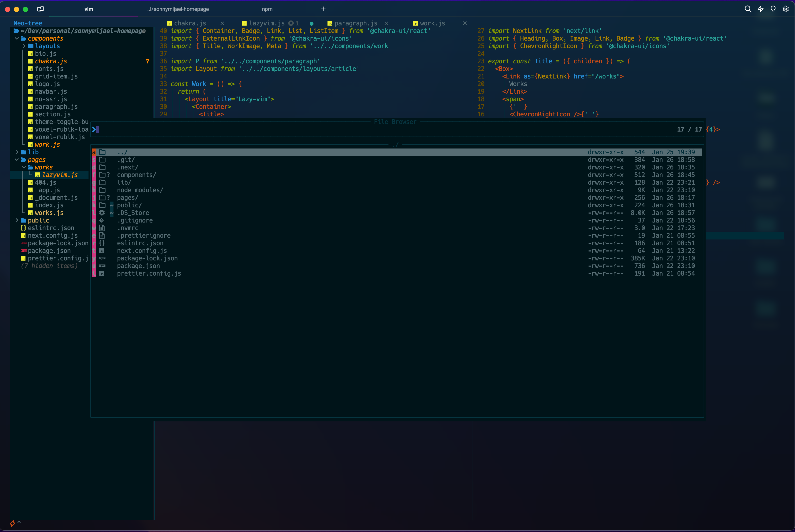Click the '17 / 17' results counter
The width and height of the screenshot is (795, 532).
coord(689,129)
